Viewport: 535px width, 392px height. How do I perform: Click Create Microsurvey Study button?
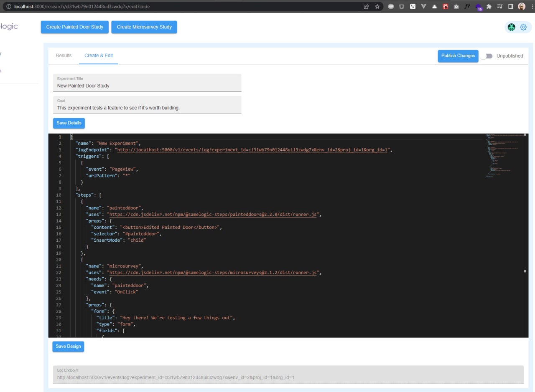tap(144, 27)
